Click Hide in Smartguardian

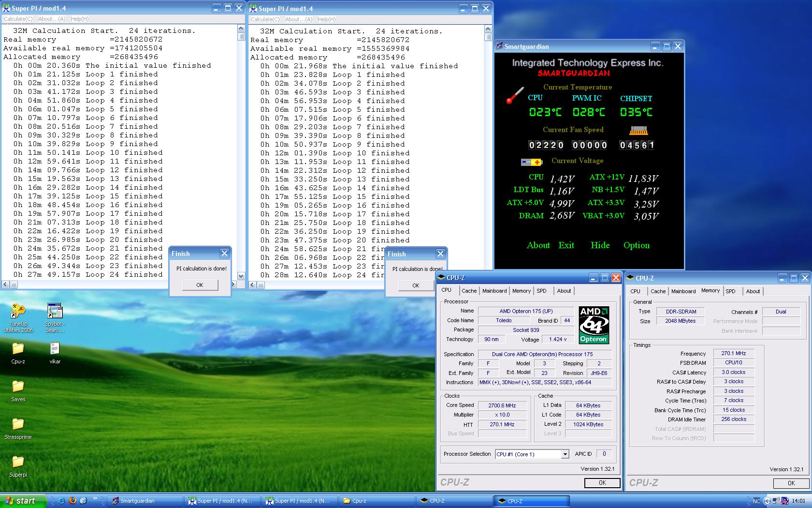point(600,245)
